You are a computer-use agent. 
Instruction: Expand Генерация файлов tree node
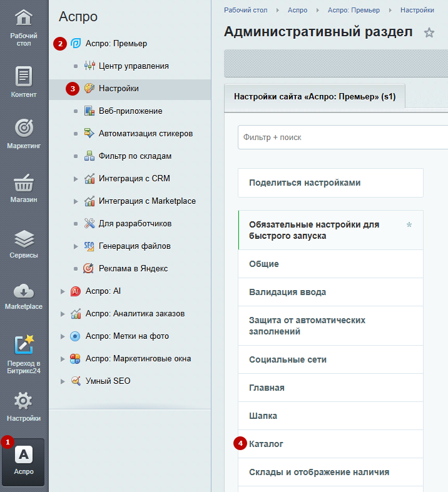pyautogui.click(x=76, y=246)
